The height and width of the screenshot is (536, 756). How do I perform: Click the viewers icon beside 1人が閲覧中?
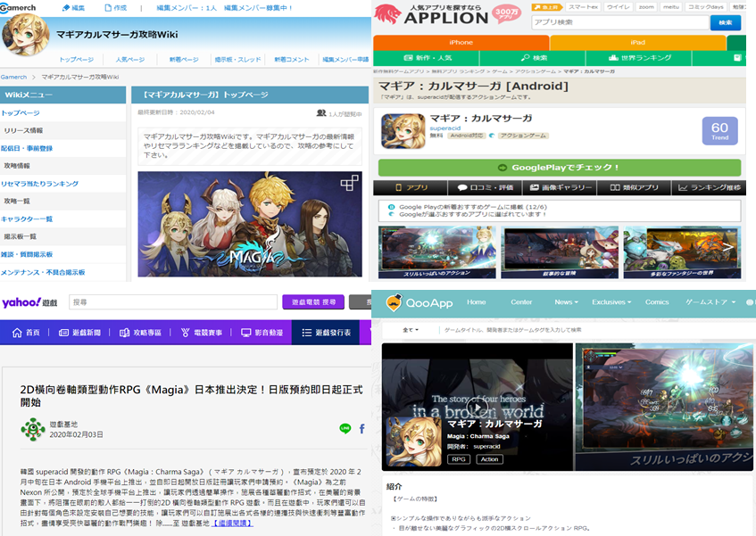[321, 113]
